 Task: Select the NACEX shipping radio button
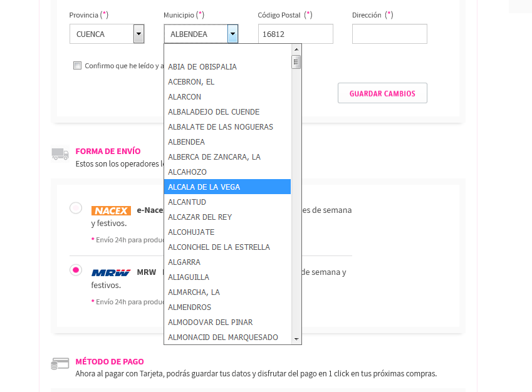(76, 207)
